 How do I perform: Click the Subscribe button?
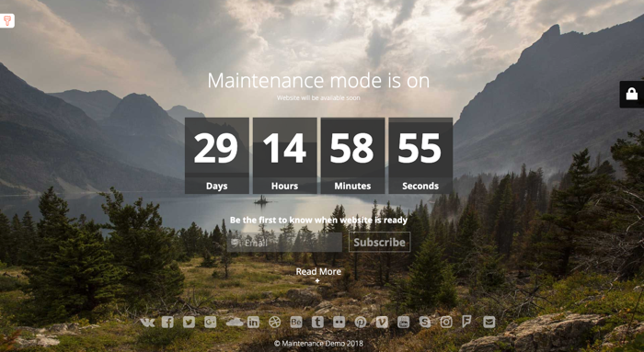pyautogui.click(x=379, y=242)
